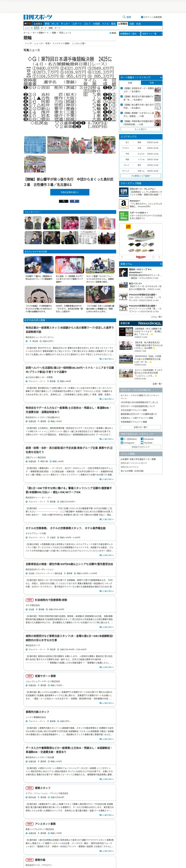Screen dimensions: 186x868
Task: Go to next Rakuten ad slide arrow
Action: click(159, 257)
